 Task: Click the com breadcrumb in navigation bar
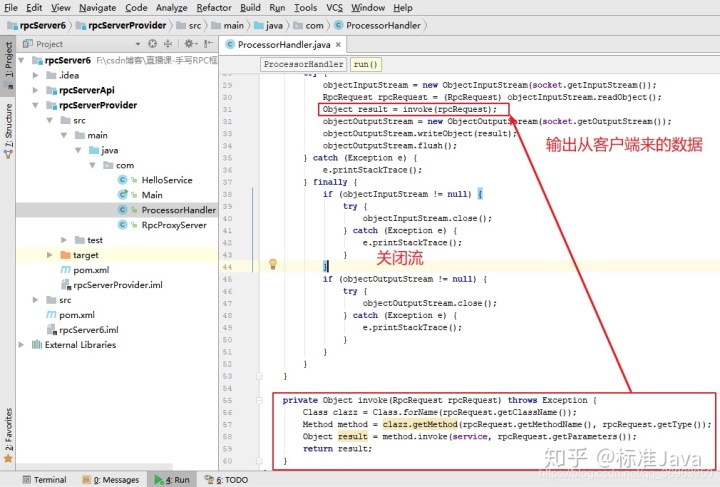tap(309, 26)
